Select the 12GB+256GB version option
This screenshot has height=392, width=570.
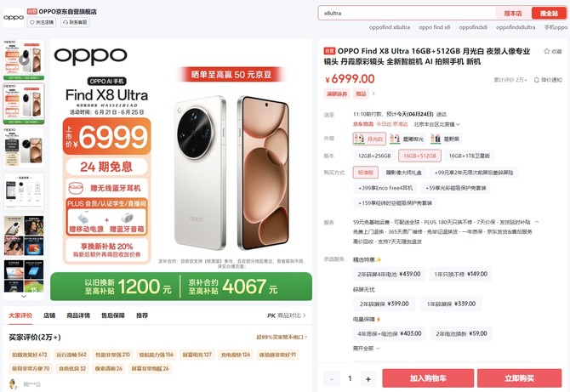click(374, 156)
